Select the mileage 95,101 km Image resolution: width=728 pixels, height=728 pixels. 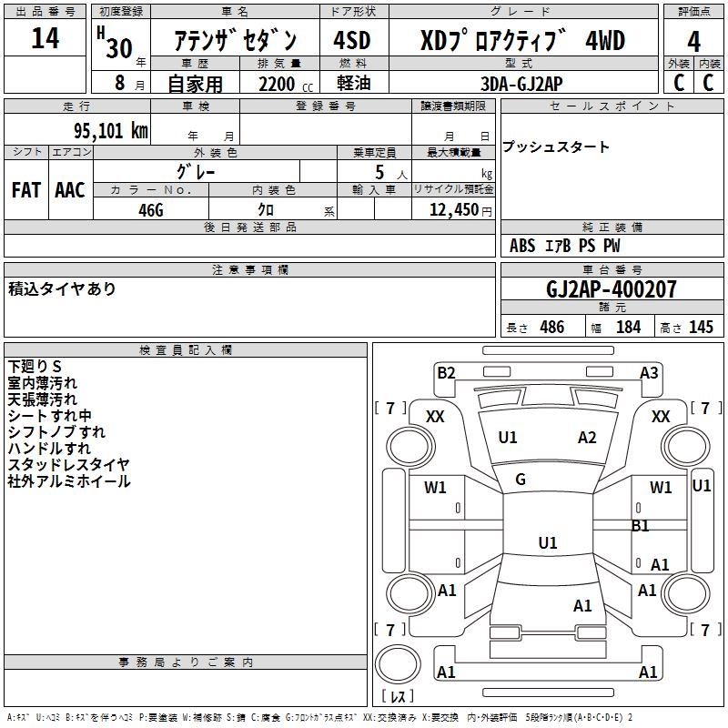coord(110,130)
